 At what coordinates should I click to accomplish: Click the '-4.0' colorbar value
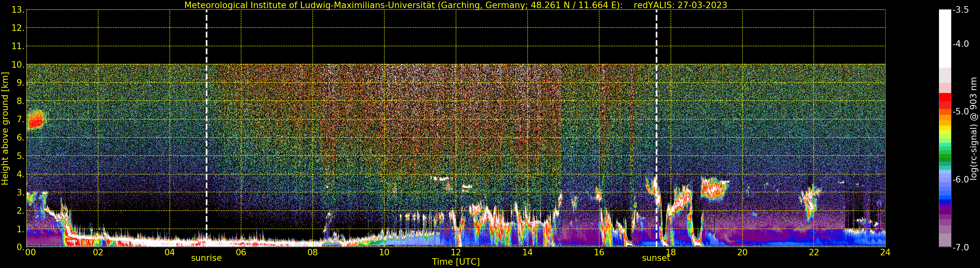(960, 44)
